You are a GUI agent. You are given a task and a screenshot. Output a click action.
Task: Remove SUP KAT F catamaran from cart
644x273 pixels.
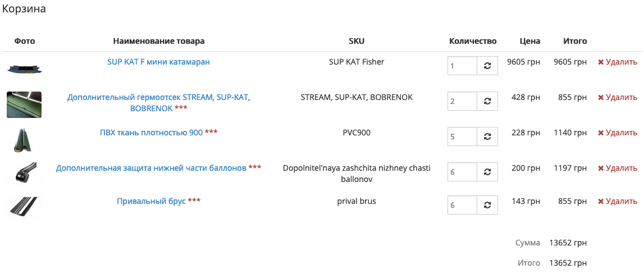coord(618,62)
